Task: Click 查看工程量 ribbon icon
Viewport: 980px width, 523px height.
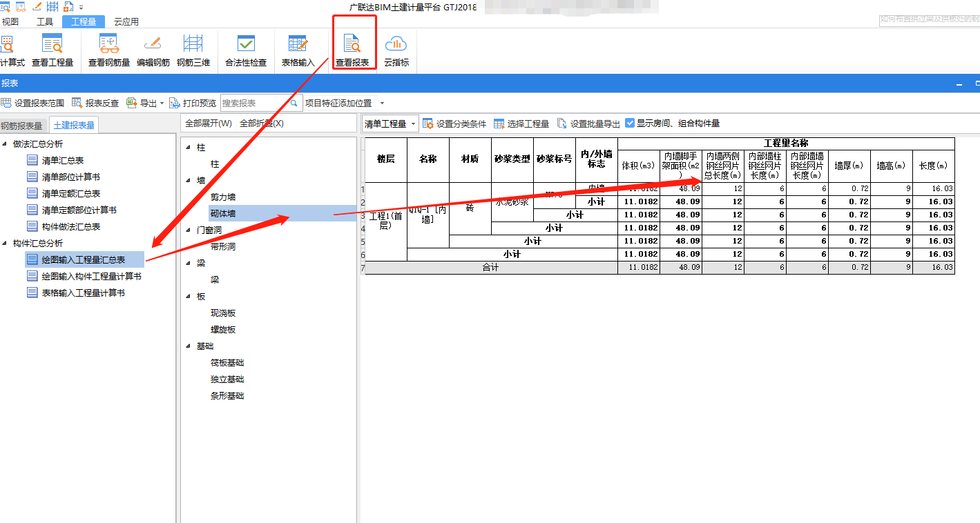Action: pos(52,43)
